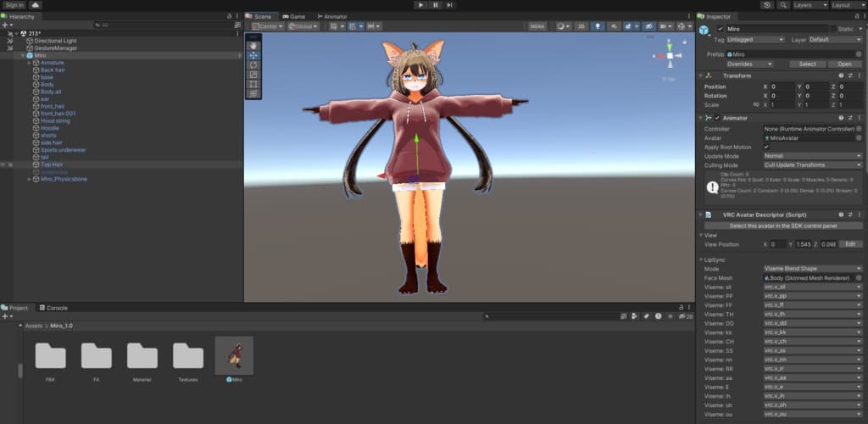Select the Move tool in scene toolbar
This screenshot has width=868, height=424.
coord(253,55)
